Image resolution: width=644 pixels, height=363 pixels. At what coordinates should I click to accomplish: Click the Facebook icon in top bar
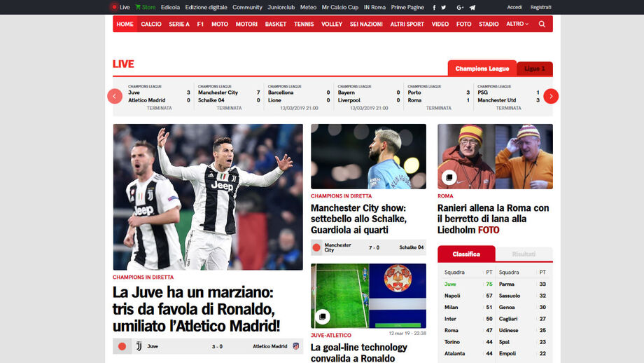434,7
